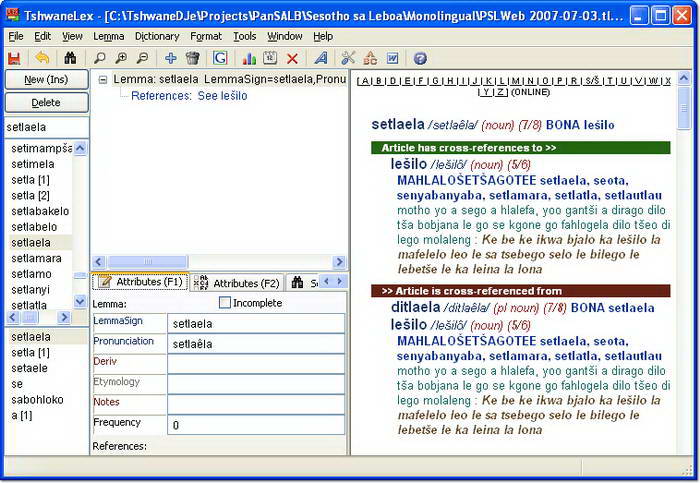Click the lemma list scroll up arrow

tap(80, 148)
